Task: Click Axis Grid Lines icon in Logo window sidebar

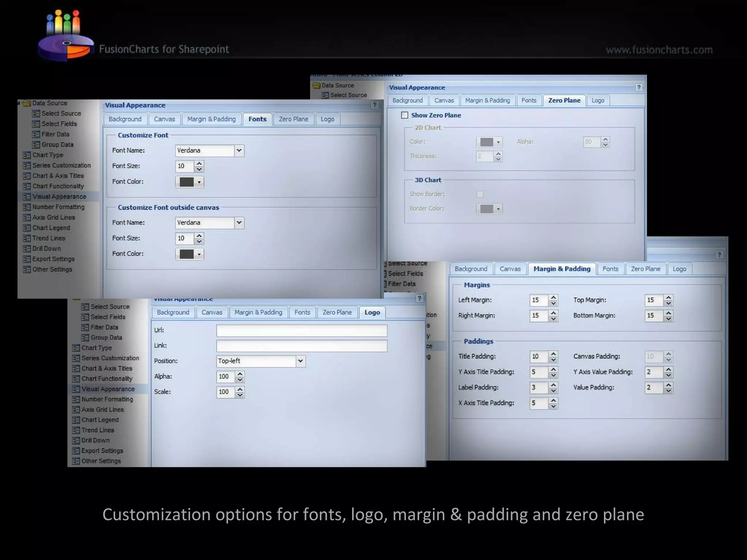Action: click(x=76, y=410)
